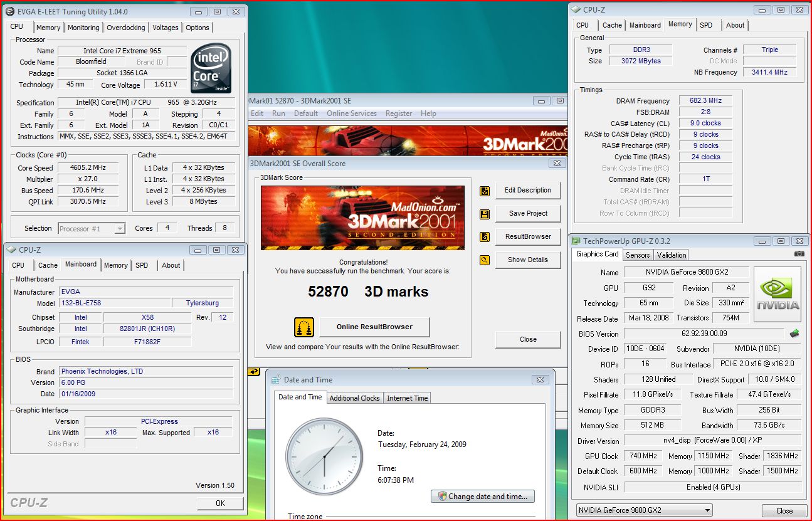
Task: Click the Mainboard model 132-BL-E758 value
Action: [114, 303]
